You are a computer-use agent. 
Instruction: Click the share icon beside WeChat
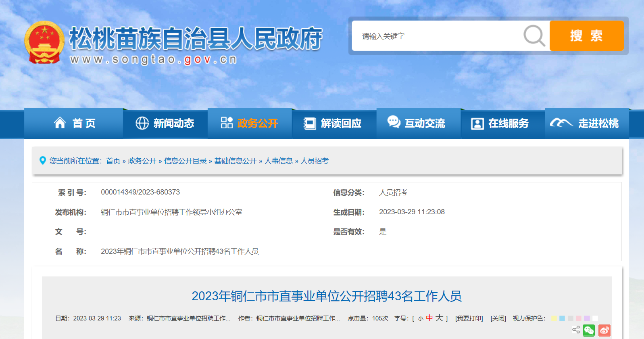pos(576,330)
